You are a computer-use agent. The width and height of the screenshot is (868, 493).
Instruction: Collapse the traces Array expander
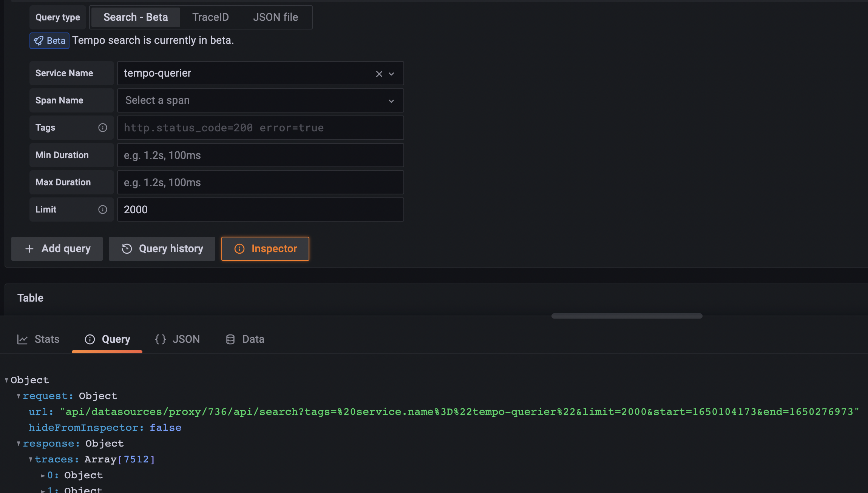(x=31, y=459)
